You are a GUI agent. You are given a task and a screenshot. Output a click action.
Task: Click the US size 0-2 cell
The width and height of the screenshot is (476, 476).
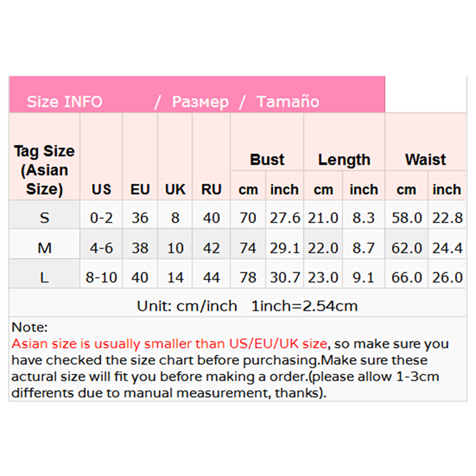[101, 218]
